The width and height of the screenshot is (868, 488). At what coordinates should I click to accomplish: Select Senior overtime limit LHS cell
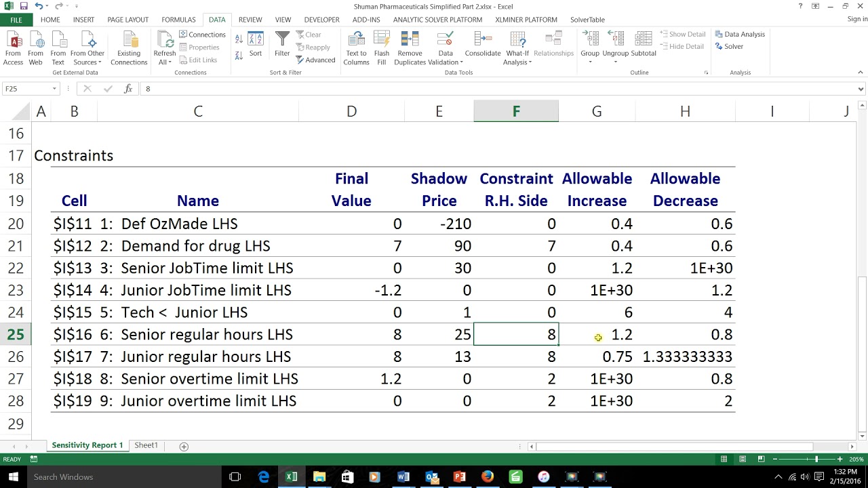198,379
